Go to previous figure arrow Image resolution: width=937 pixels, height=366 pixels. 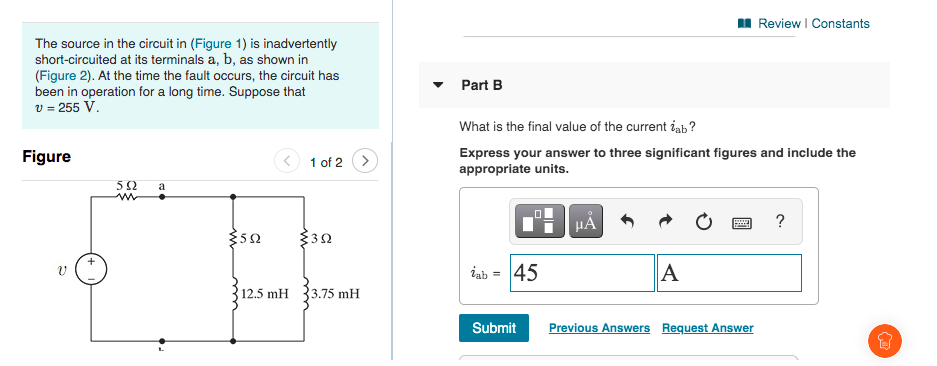(287, 161)
